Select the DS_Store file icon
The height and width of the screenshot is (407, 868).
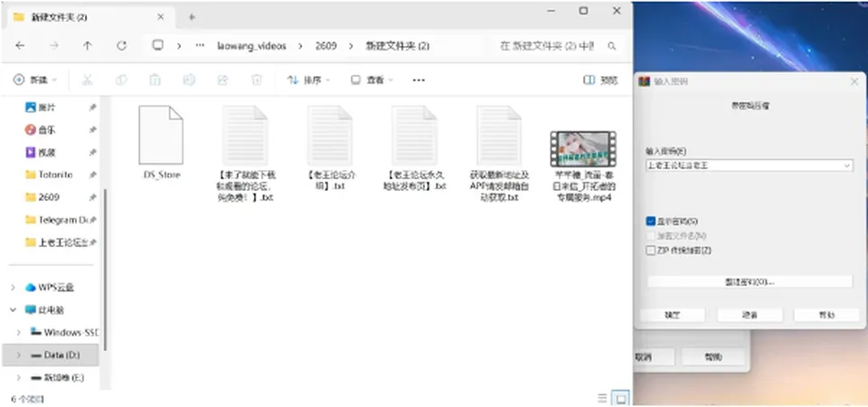coord(161,135)
